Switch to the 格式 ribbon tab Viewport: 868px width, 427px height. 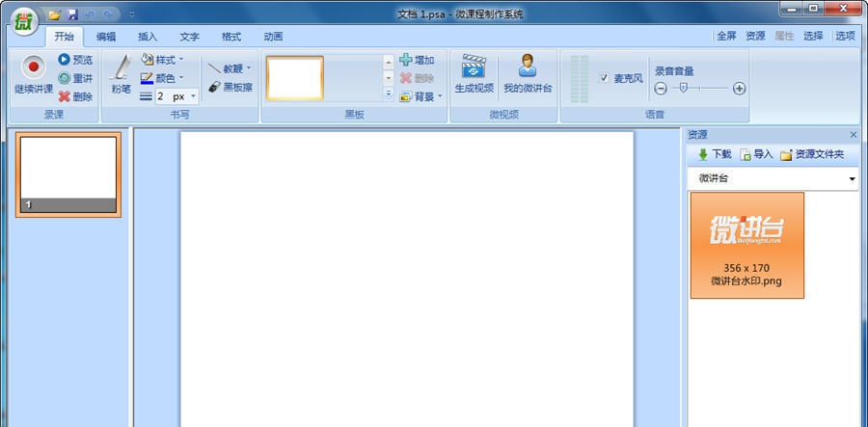[231, 37]
